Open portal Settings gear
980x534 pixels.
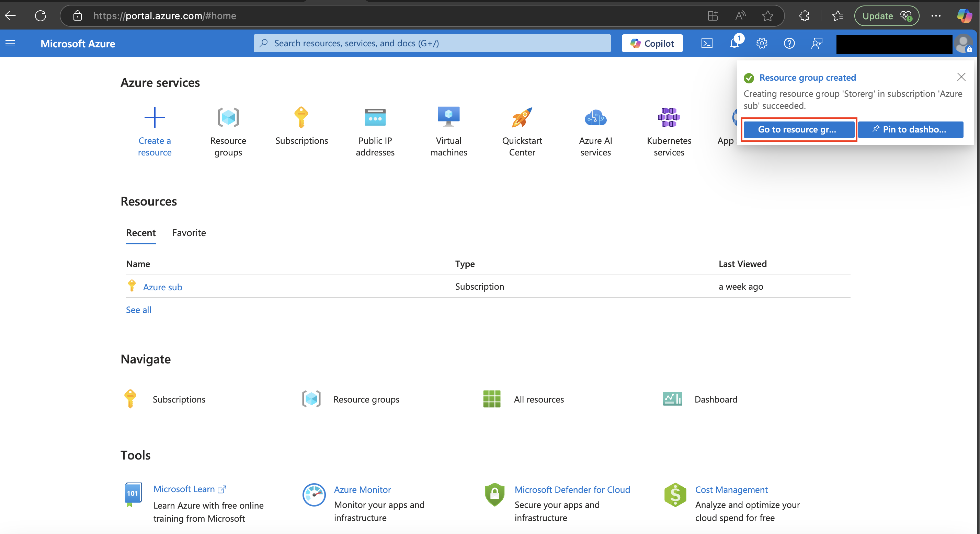(762, 43)
